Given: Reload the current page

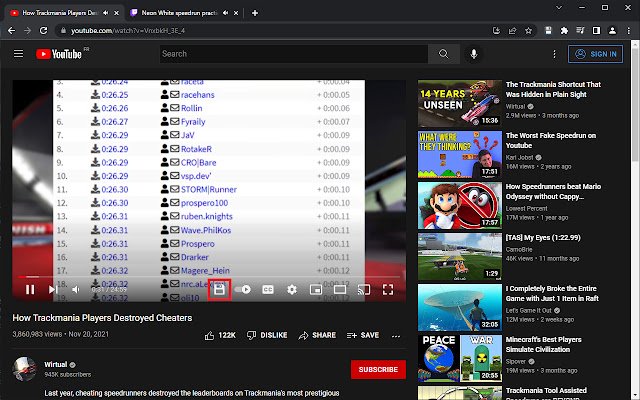Looking at the screenshot, I should 43,31.
